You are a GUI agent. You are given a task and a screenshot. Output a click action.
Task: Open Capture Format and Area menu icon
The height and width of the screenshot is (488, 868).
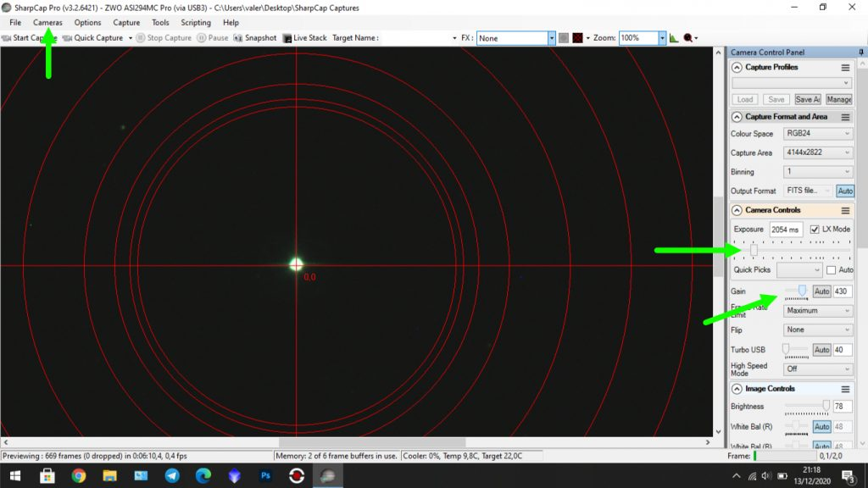point(845,117)
